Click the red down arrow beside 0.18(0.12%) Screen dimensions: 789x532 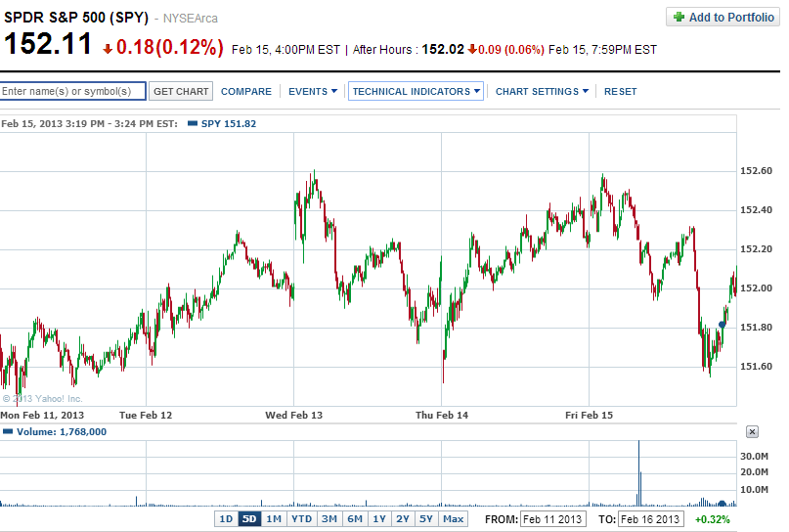point(108,49)
